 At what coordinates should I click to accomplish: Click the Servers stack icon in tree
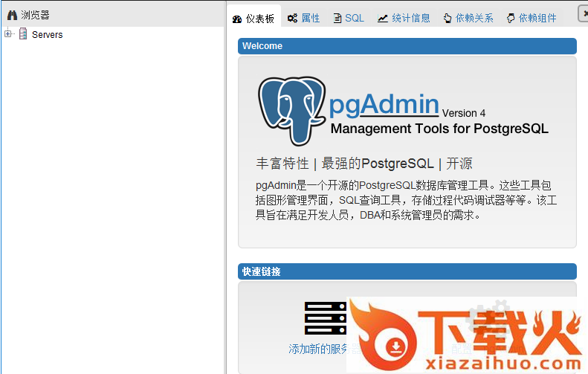click(x=23, y=33)
